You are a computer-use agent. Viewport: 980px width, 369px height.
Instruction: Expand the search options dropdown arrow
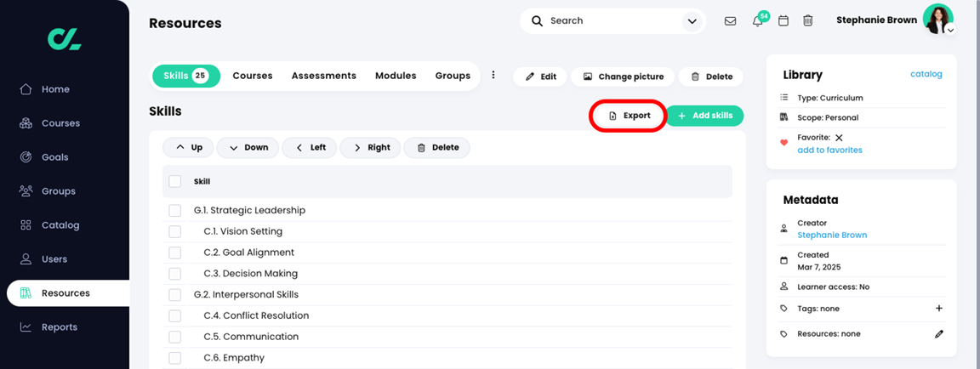[692, 21]
